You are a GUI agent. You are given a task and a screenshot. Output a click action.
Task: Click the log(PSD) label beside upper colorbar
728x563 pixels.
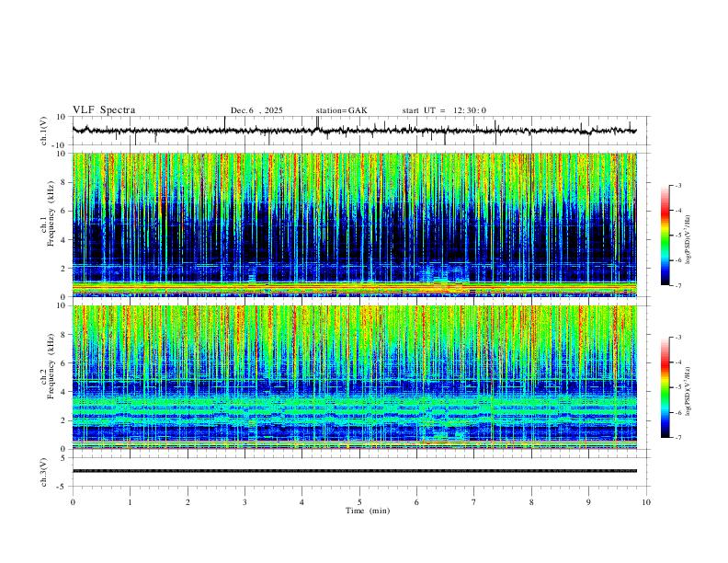point(688,239)
